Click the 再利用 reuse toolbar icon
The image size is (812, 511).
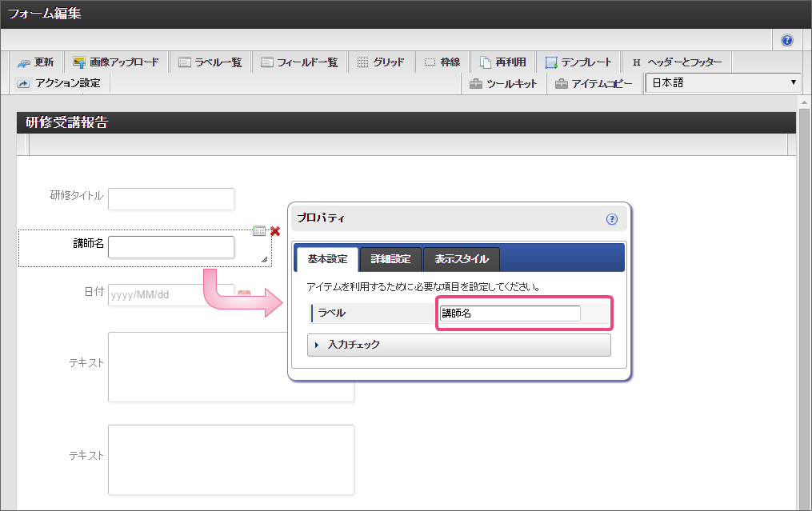pyautogui.click(x=502, y=62)
